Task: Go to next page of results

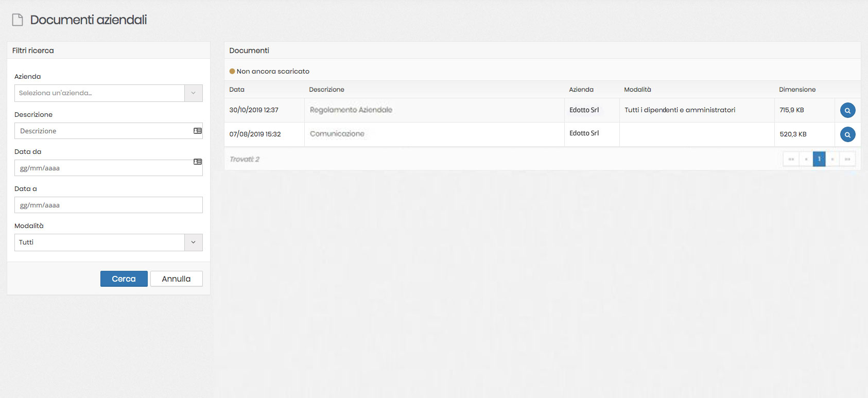Action: click(x=832, y=159)
